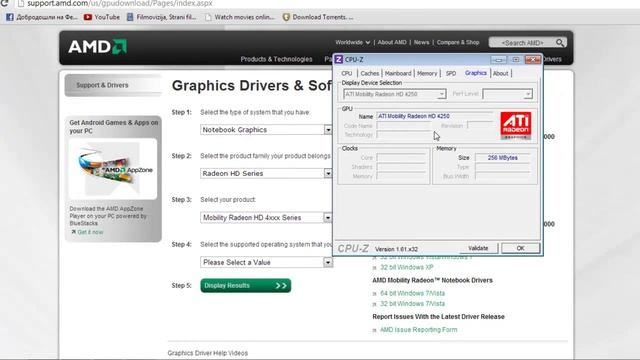Open the Filmovizija bookmark
The height and width of the screenshot is (360, 640).
(x=161, y=17)
